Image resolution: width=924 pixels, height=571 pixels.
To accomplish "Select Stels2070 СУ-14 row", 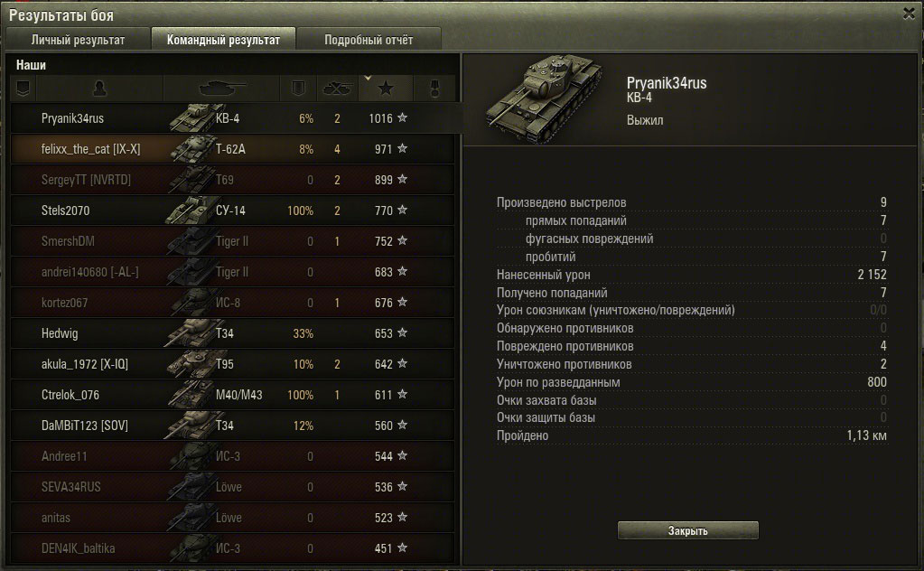I will (232, 211).
